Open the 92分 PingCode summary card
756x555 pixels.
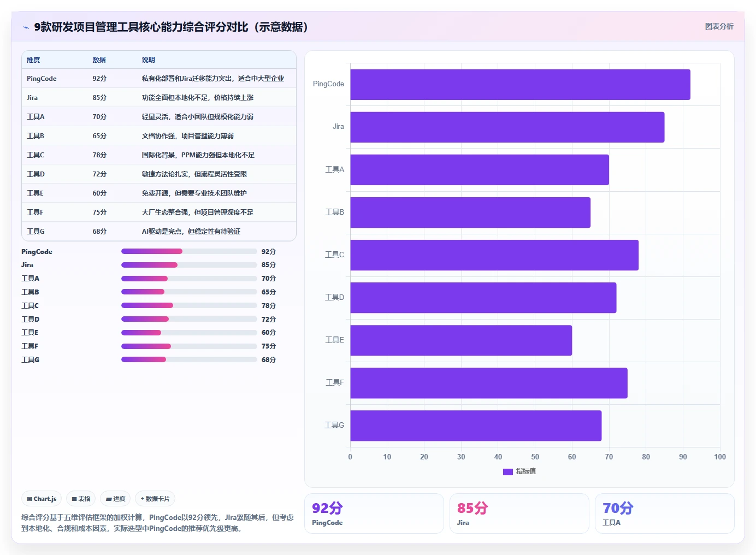tap(374, 513)
